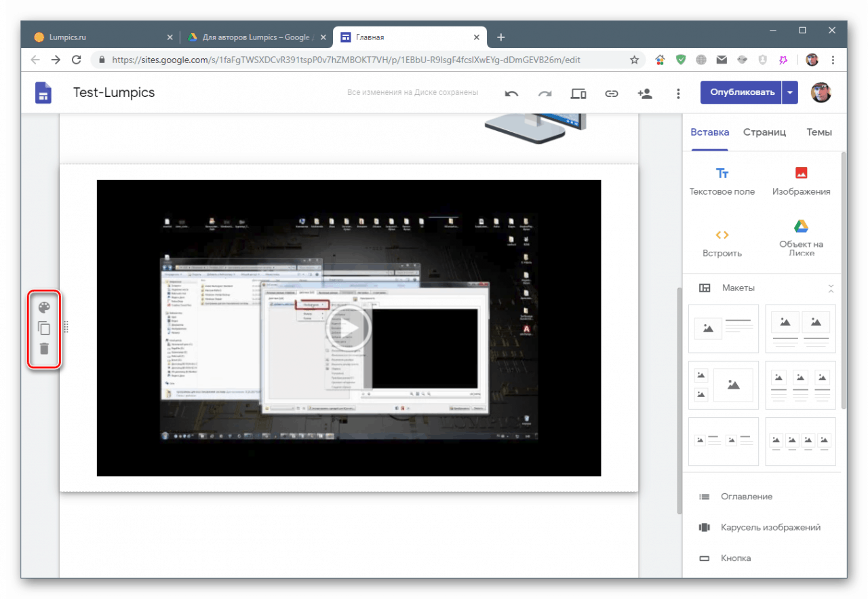Switch to the Темы tab
The height and width of the screenshot is (599, 868).
819,132
